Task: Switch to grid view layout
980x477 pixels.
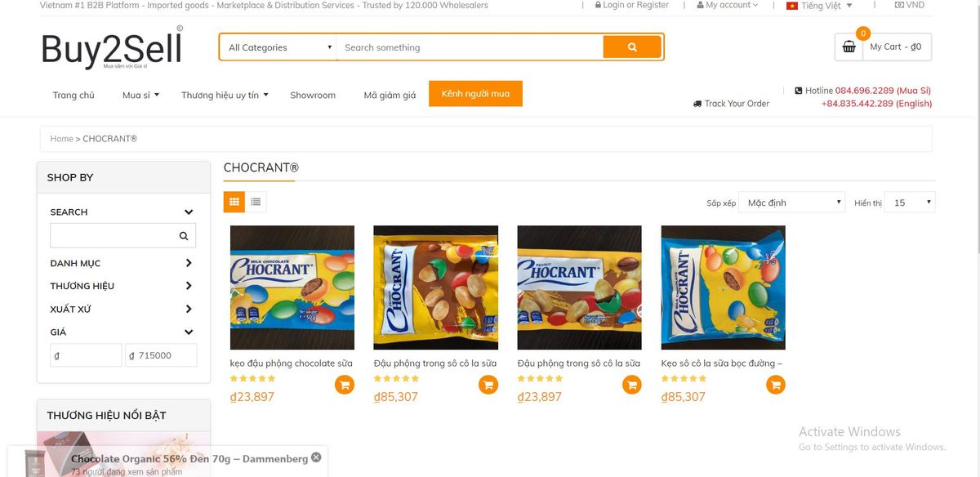Action: tap(234, 202)
